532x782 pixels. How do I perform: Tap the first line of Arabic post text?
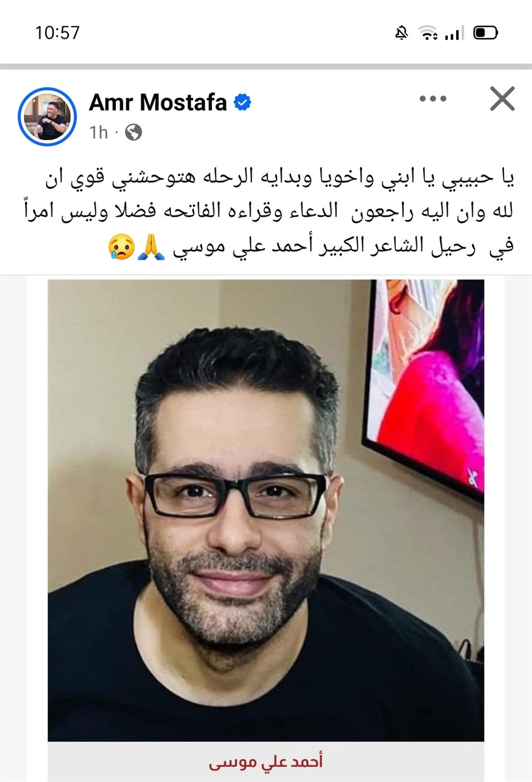(x=279, y=177)
